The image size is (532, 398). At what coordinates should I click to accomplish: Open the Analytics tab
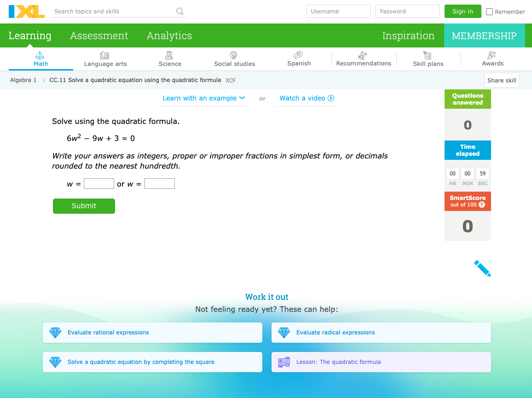169,35
